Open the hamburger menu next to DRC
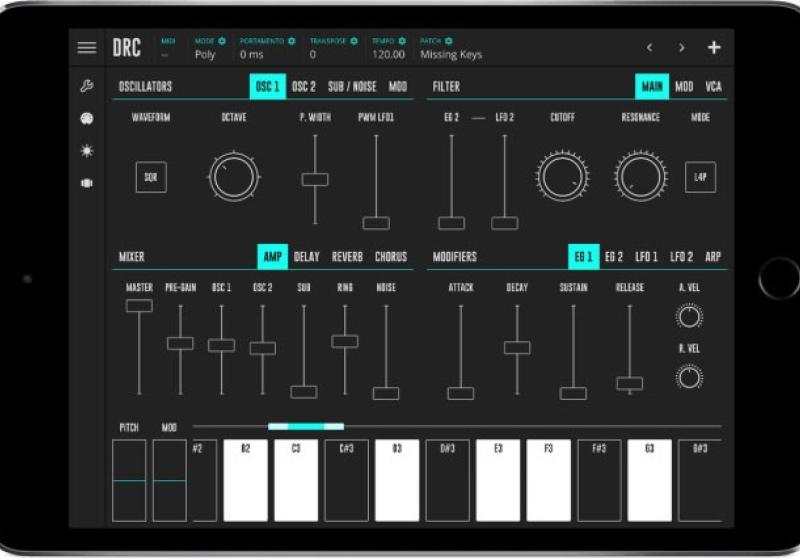 click(x=87, y=48)
